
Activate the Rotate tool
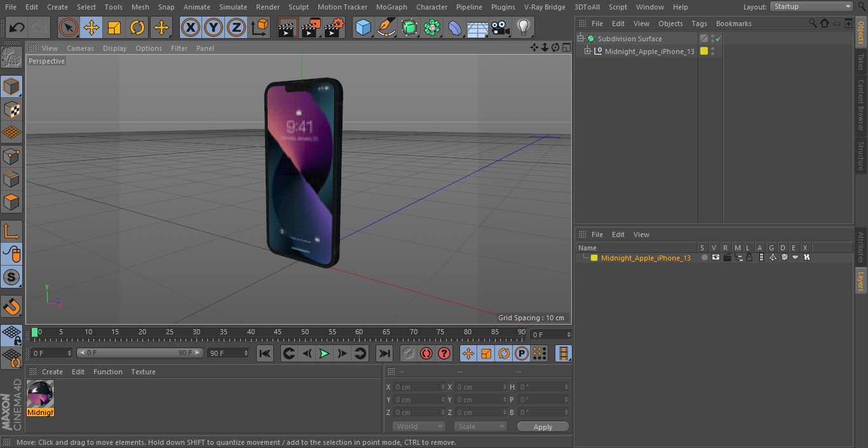[137, 27]
